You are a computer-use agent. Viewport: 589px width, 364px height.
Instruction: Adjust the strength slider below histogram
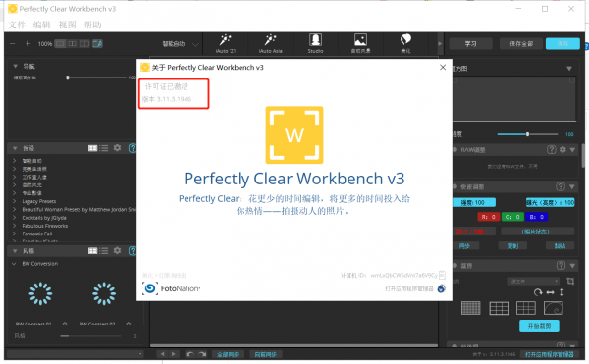(x=528, y=134)
